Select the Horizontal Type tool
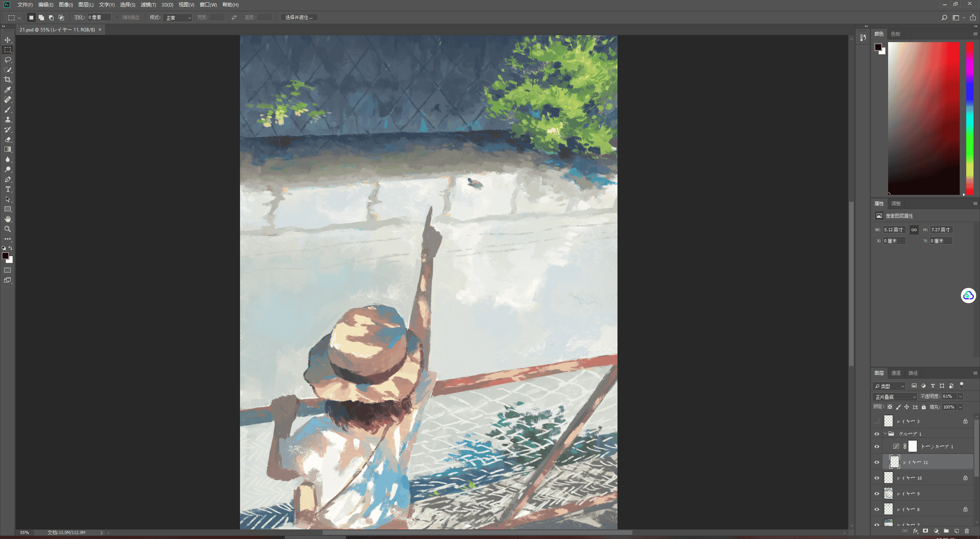The width and height of the screenshot is (980, 539). click(8, 189)
